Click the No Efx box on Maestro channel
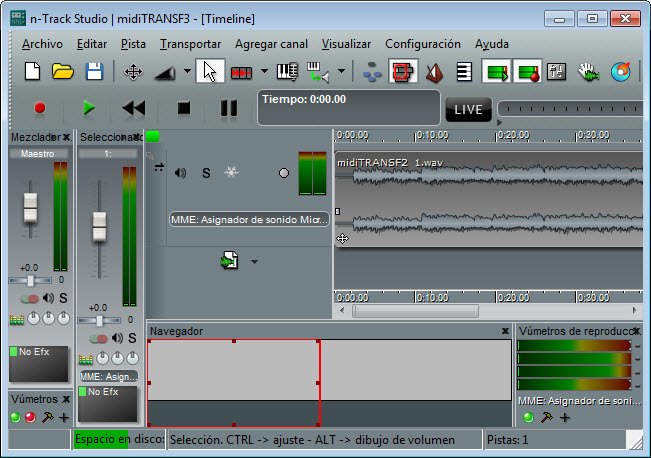This screenshot has width=651, height=458. (39, 364)
